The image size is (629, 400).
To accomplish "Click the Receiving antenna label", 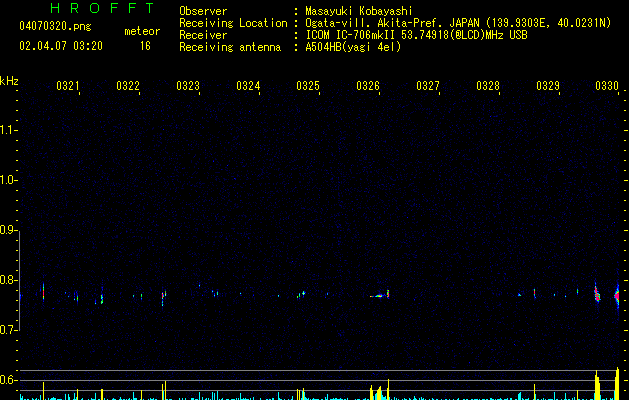I will (230, 47).
